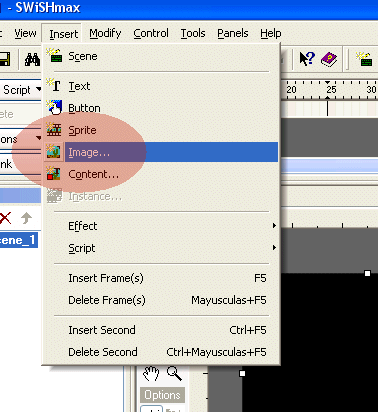Click the What's This help cursor icon

pyautogui.click(x=307, y=59)
